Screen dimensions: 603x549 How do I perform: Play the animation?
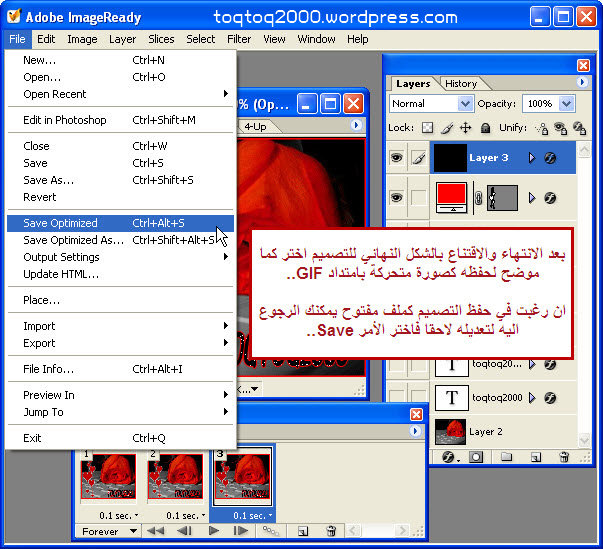212,532
